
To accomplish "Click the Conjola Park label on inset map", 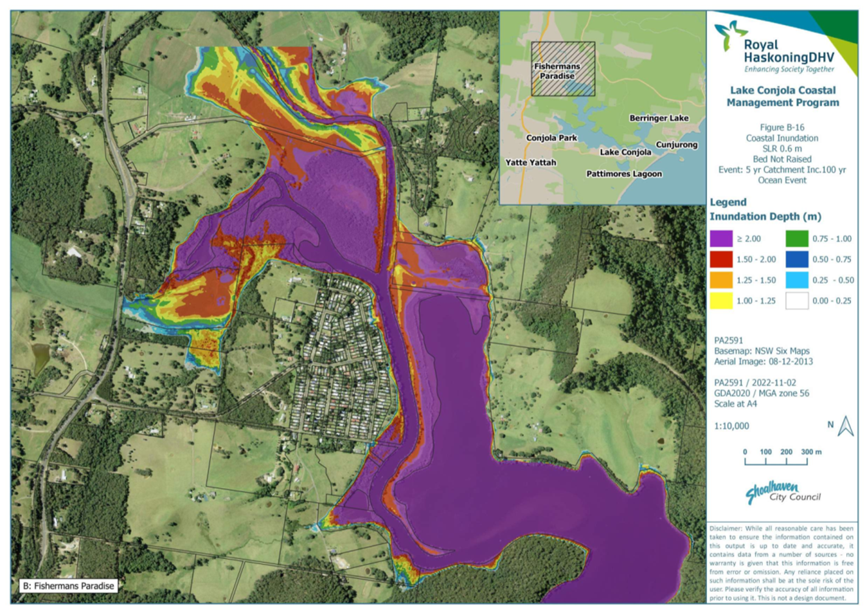I will coord(551,138).
